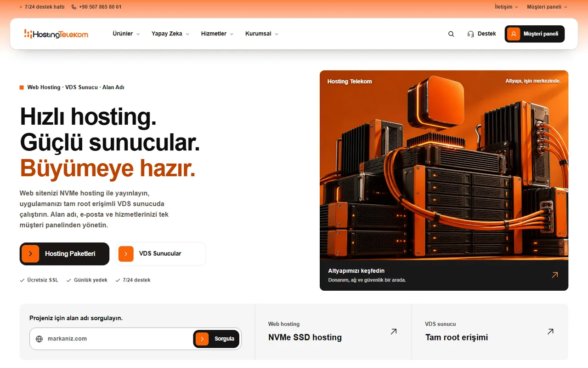Open the İletişim menu in top bar

(506, 7)
